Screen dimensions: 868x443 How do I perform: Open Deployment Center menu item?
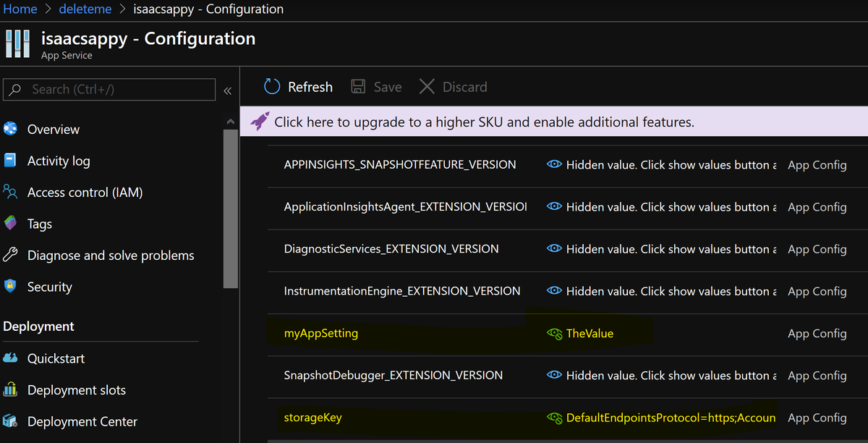point(82,421)
